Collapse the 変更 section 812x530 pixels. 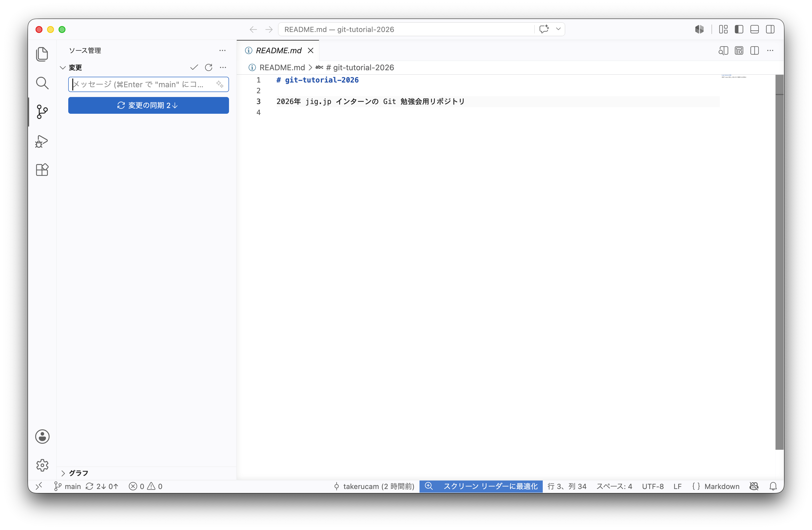click(x=63, y=67)
